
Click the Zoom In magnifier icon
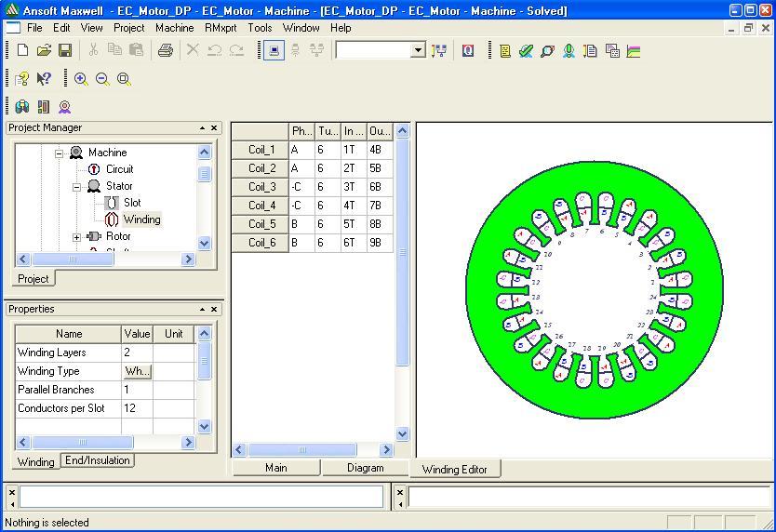coord(81,79)
